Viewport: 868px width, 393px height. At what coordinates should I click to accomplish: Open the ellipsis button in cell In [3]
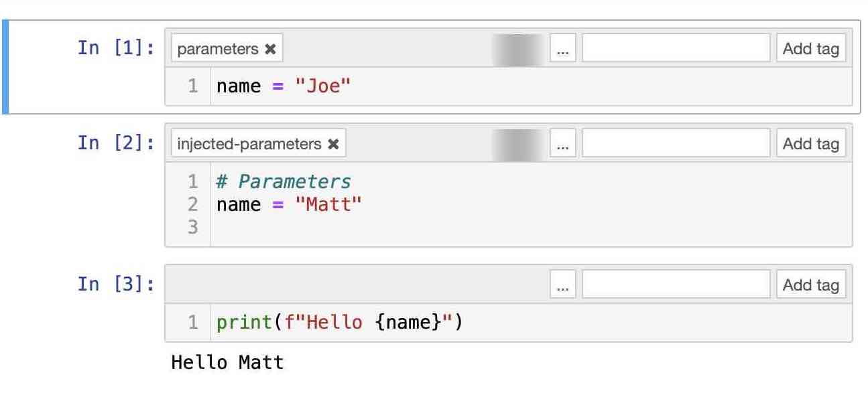(x=562, y=285)
